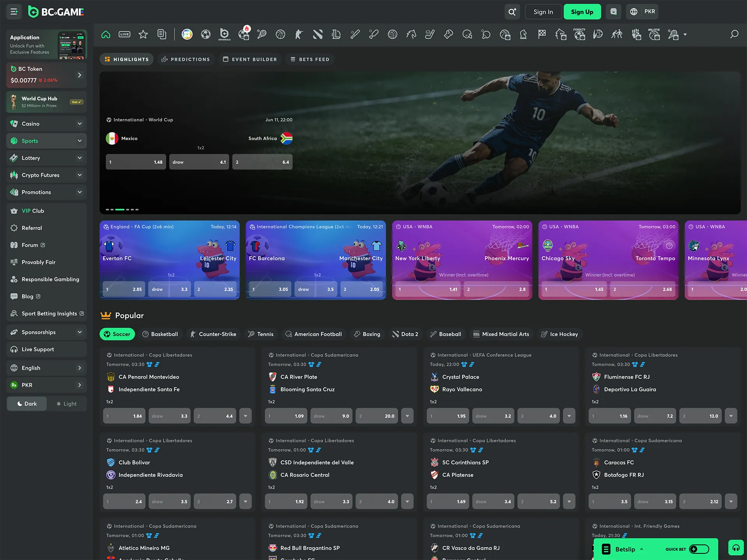The width and height of the screenshot is (747, 560).
Task: Open the PKR currency selector in sidebar
Action: tap(46, 385)
